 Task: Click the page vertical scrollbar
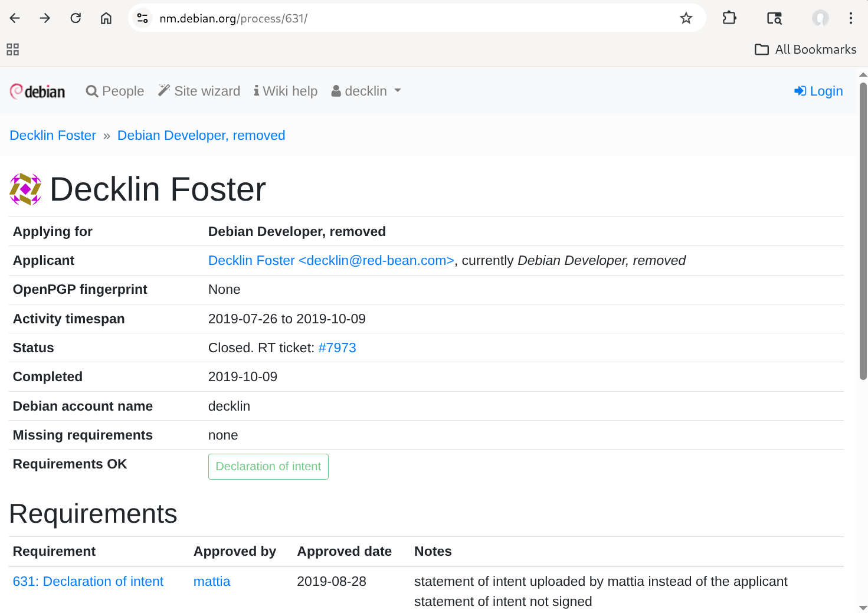point(863,236)
